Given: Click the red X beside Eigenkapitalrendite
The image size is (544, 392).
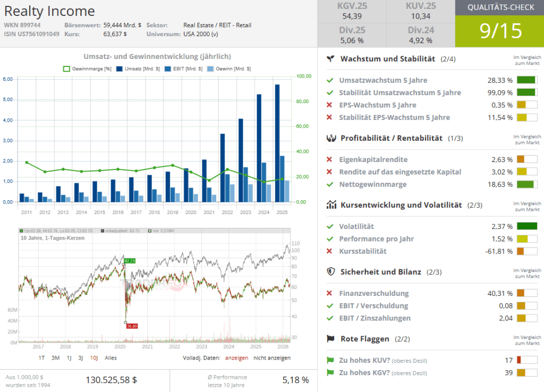Looking at the screenshot, I should (x=330, y=159).
